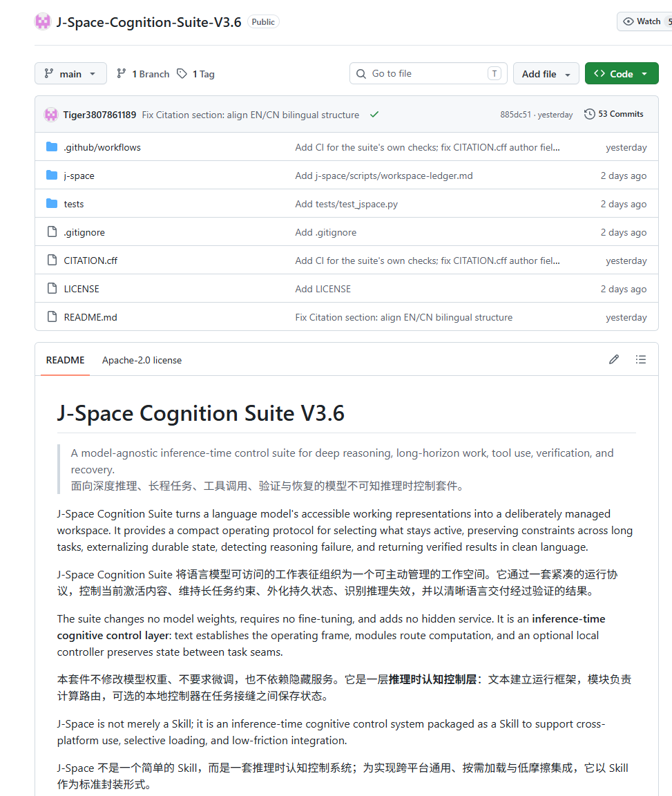Open the .github/workflows row commit message Add CI

[428, 147]
